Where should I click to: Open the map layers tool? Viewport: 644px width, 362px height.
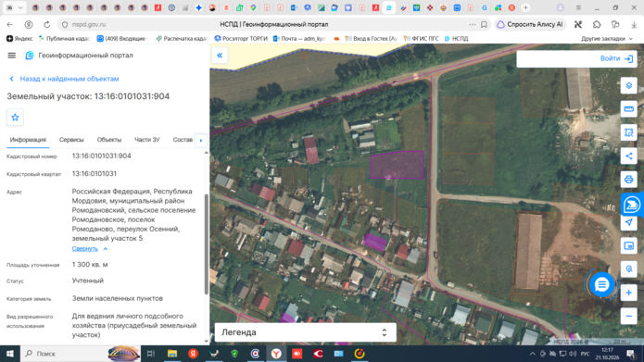click(628, 86)
